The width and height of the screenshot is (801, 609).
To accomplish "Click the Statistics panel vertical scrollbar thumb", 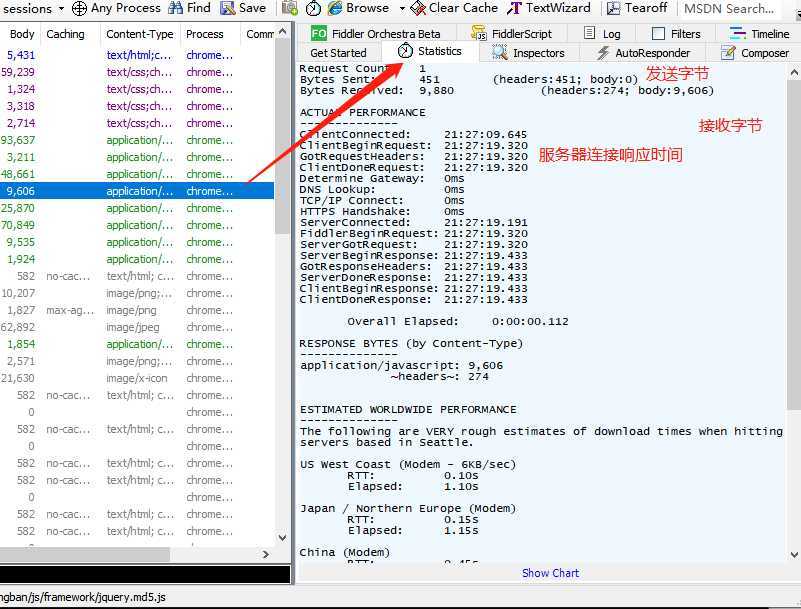I will point(794,244).
